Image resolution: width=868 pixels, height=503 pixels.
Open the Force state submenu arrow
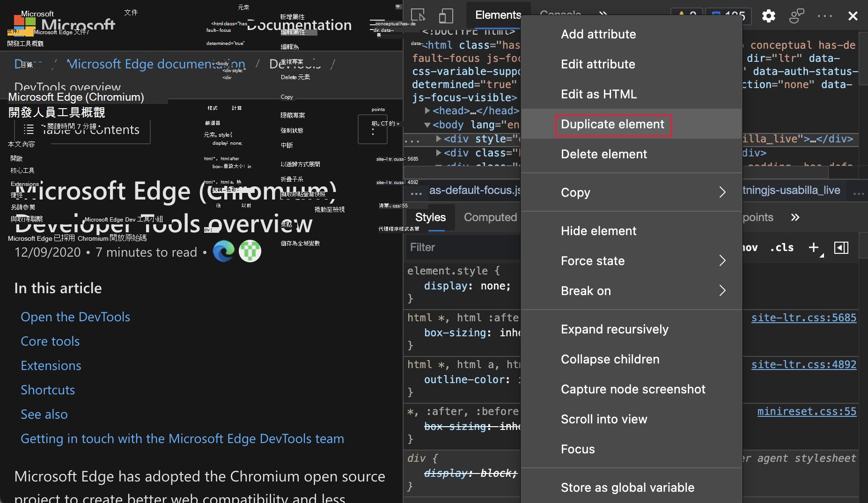pos(722,260)
